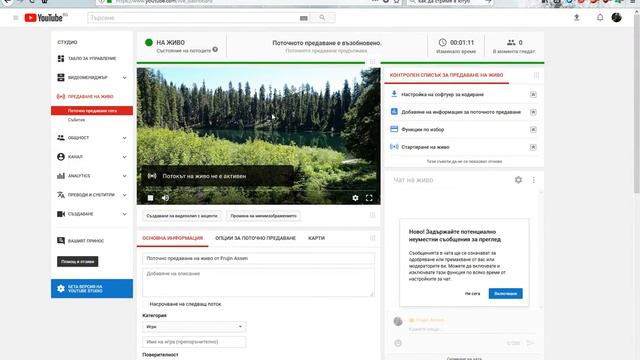
Task: Click the search magnifier button
Action: click(x=322, y=18)
